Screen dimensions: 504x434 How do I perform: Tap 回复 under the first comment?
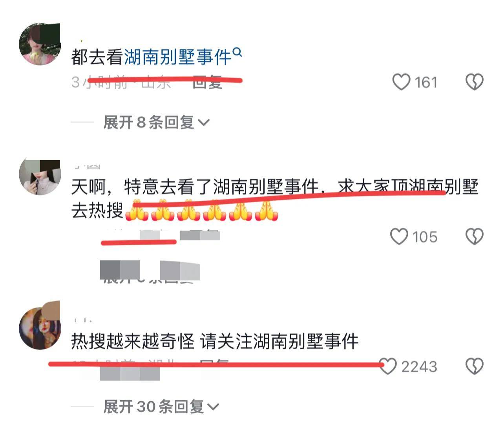[x=208, y=82]
